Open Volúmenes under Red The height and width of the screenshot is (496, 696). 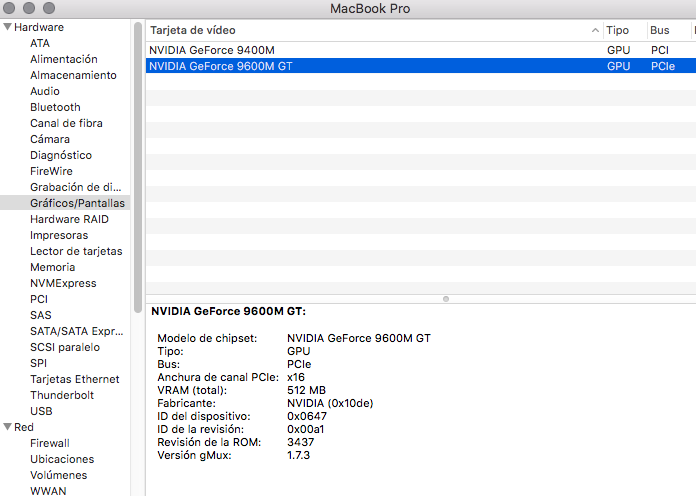[x=58, y=475]
